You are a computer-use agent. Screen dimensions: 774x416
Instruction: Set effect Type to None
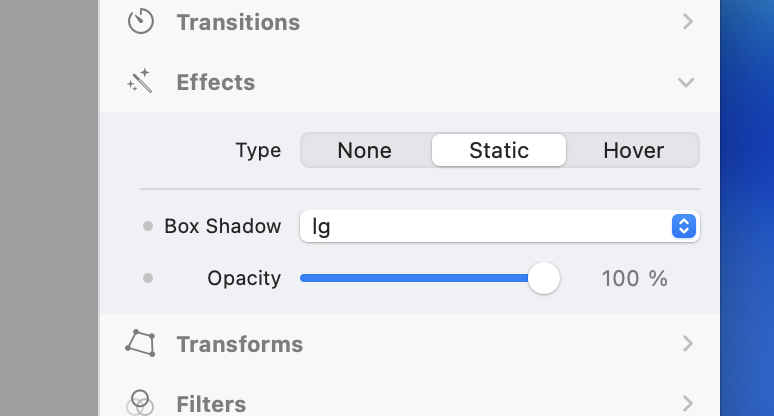coord(365,151)
